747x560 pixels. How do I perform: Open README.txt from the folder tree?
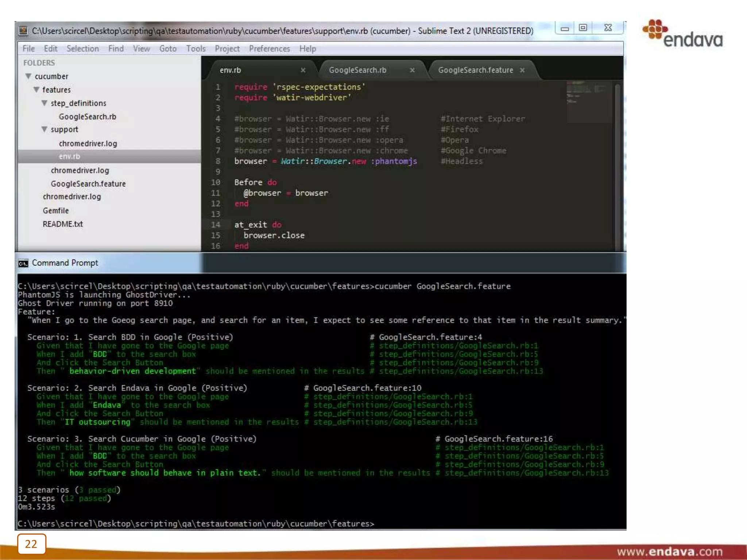[63, 224]
